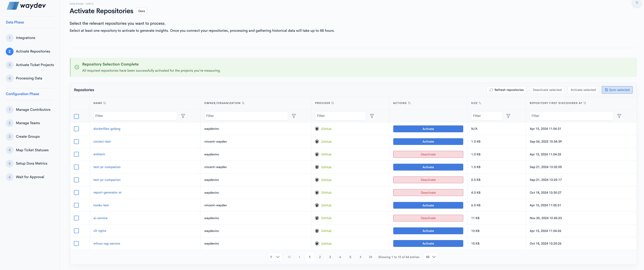Click the Owner/Organization filter funnel icon

pos(294,116)
